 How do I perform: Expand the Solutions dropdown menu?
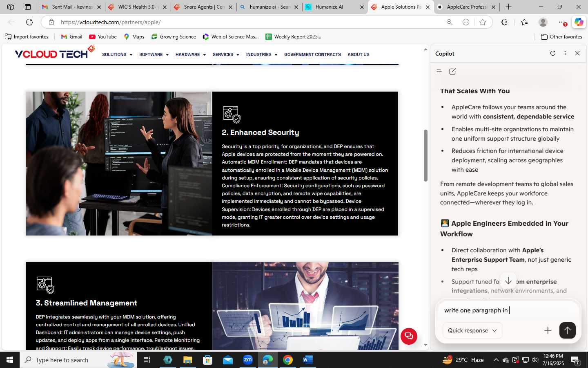[x=117, y=54]
